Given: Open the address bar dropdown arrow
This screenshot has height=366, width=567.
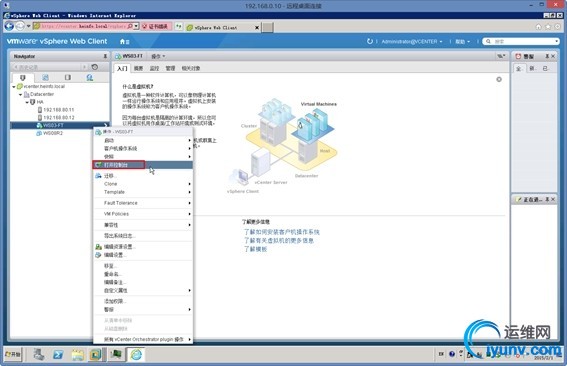Looking at the screenshot, I should point(136,26).
